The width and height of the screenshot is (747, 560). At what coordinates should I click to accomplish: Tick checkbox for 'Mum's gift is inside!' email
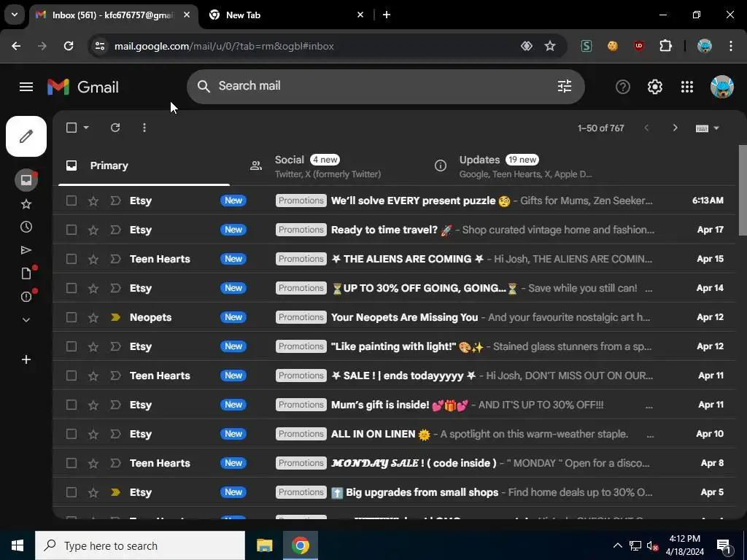(x=71, y=405)
